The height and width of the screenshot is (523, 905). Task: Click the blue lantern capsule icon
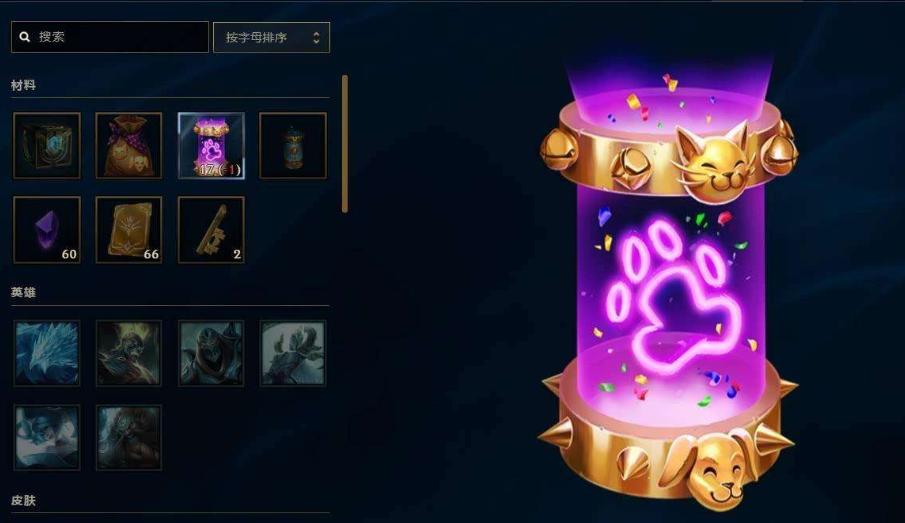293,145
